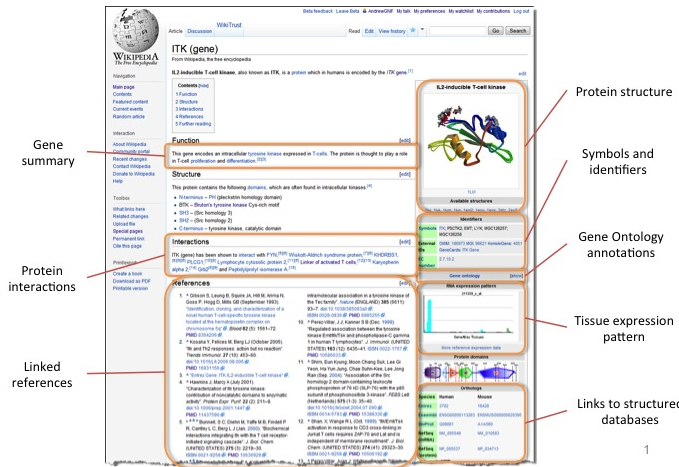Open the dropdown arrow beside the star
Screen dimensions: 679x467
pos(422,30)
